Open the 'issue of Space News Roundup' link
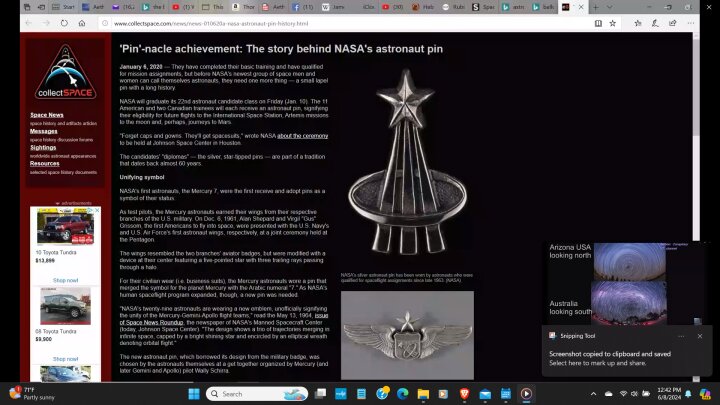This screenshot has height=405, width=720. coord(224,319)
